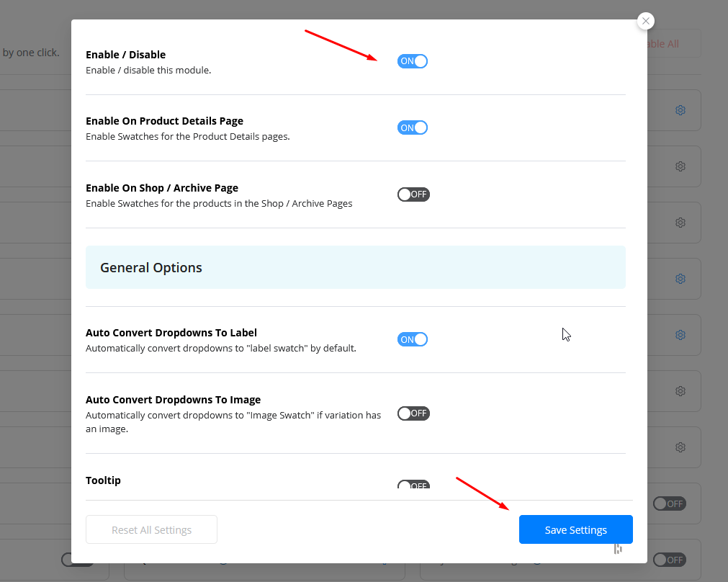Toggle the bottom-right OFF switch behind the dialog
Screen dimensions: 728x582
[x=669, y=560]
